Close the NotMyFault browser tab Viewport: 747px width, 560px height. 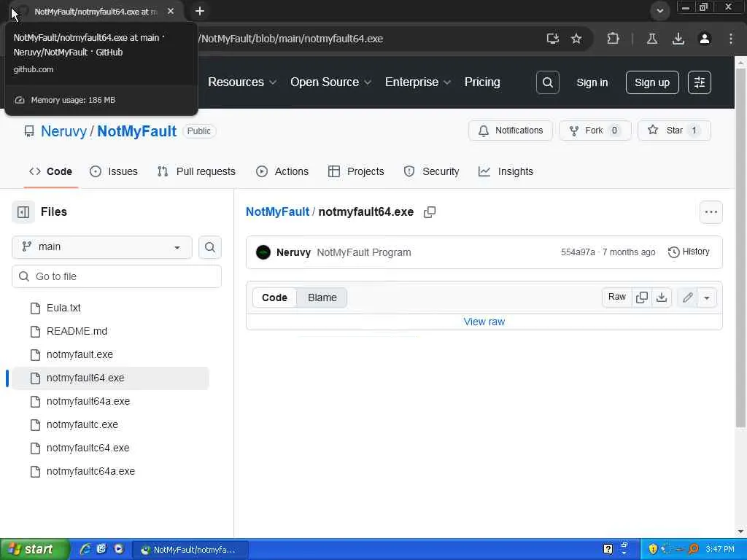tap(171, 11)
